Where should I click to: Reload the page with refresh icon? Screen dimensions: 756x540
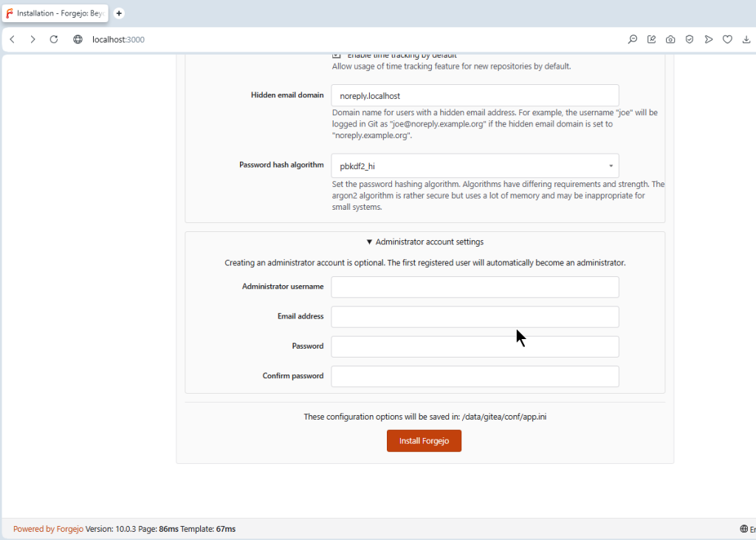(x=54, y=40)
